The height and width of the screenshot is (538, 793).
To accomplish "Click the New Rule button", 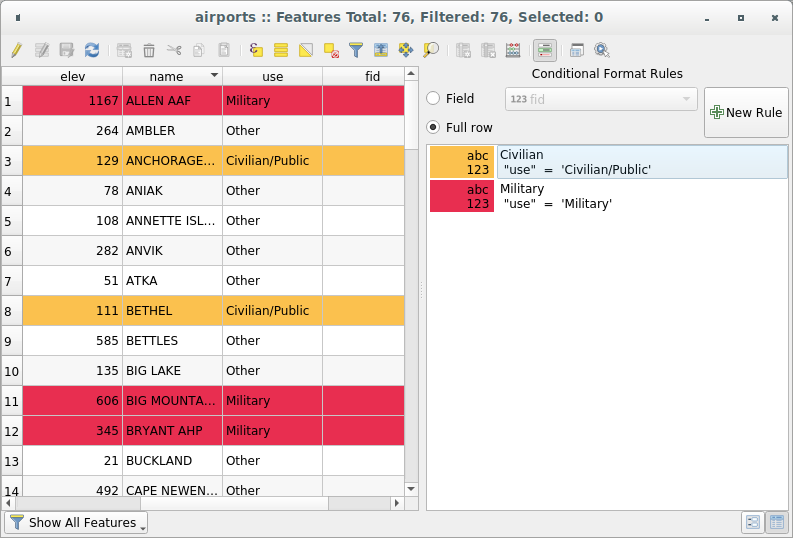I will (x=745, y=113).
